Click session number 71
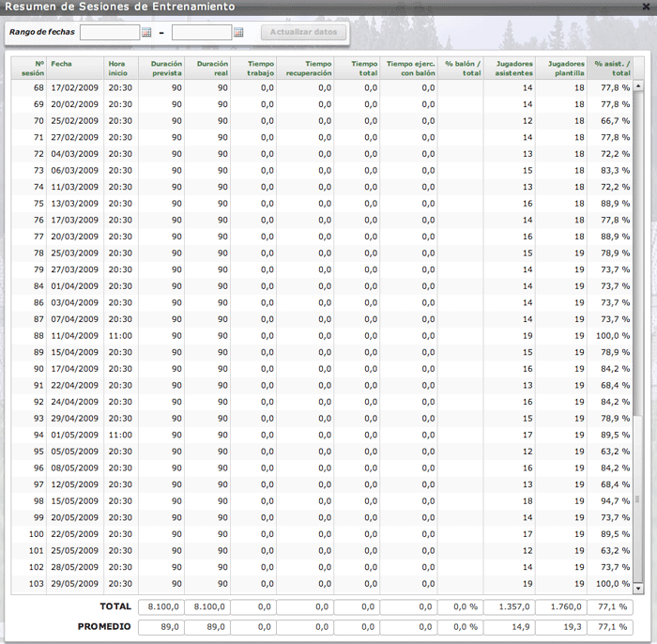 (x=38, y=137)
